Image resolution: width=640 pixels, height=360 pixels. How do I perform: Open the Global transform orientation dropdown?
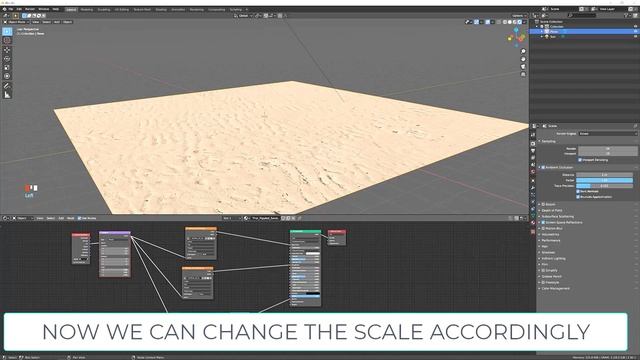[243, 16]
